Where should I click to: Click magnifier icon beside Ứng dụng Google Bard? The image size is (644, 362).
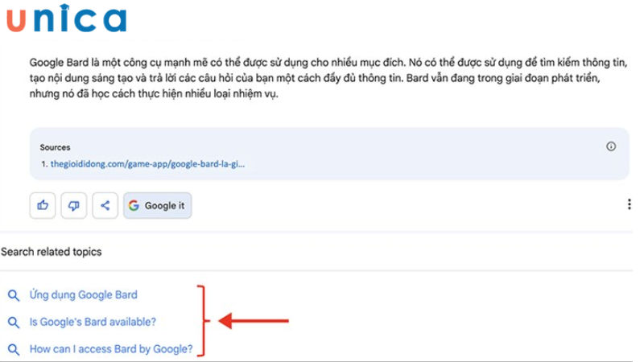click(14, 295)
